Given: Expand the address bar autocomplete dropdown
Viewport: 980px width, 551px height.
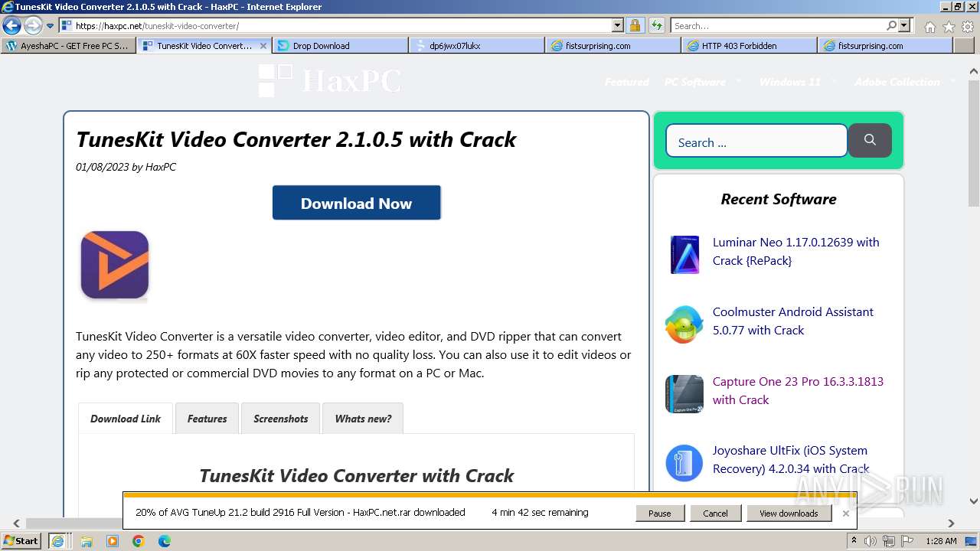Looking at the screenshot, I should point(618,26).
